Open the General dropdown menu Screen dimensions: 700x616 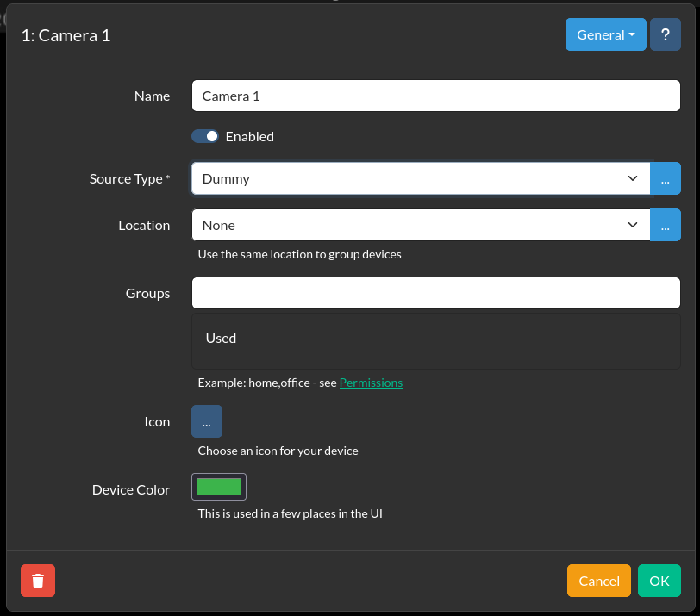(x=605, y=34)
